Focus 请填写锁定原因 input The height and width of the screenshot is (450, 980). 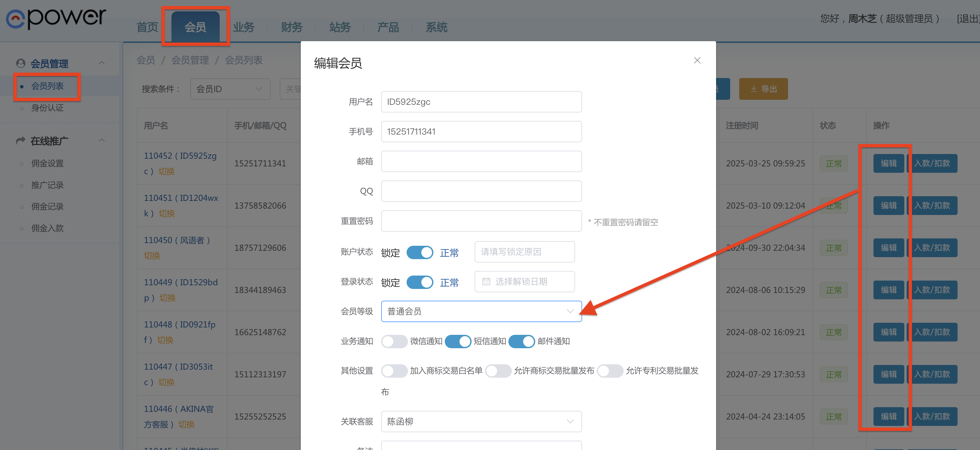point(524,252)
